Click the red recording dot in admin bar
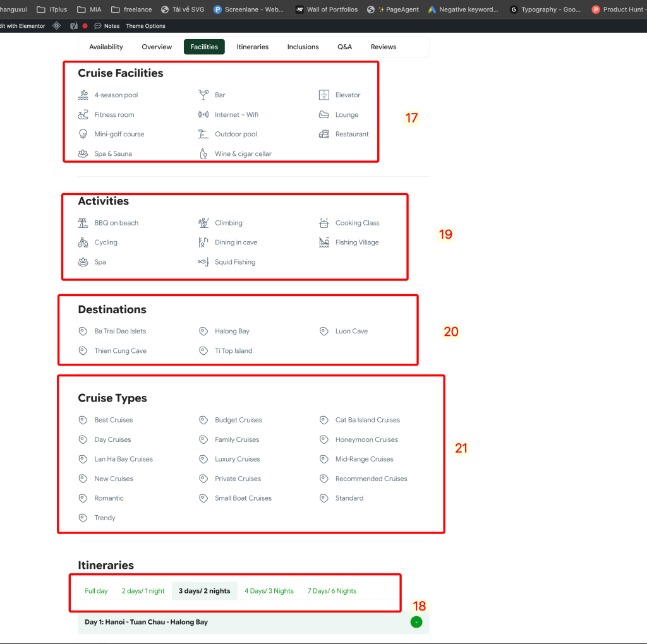 (x=85, y=26)
